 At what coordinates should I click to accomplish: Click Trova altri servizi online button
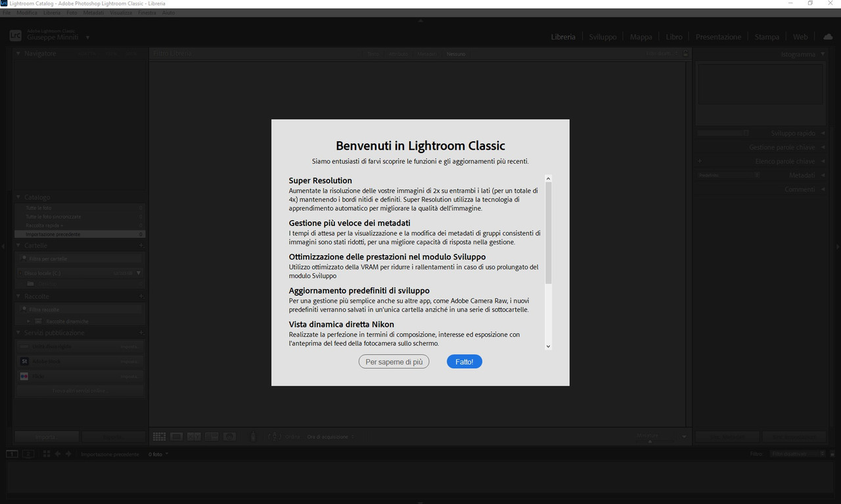(80, 391)
